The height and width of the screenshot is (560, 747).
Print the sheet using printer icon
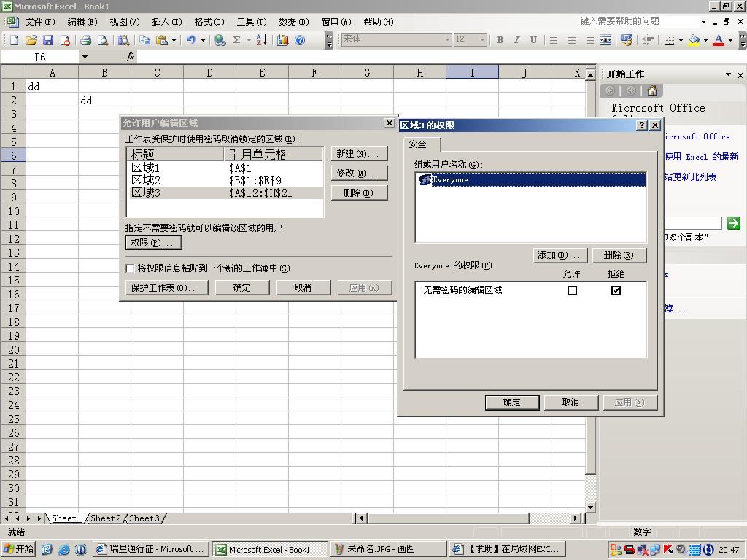point(86,41)
